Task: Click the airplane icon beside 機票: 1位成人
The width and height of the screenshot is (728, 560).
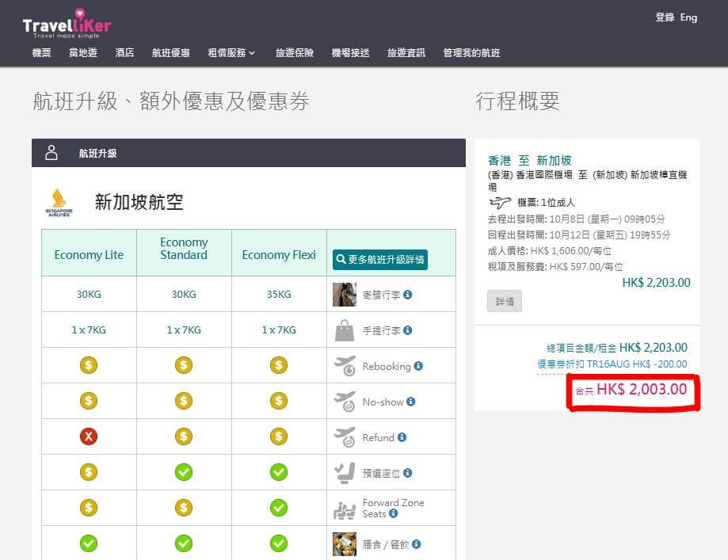Action: (500, 203)
